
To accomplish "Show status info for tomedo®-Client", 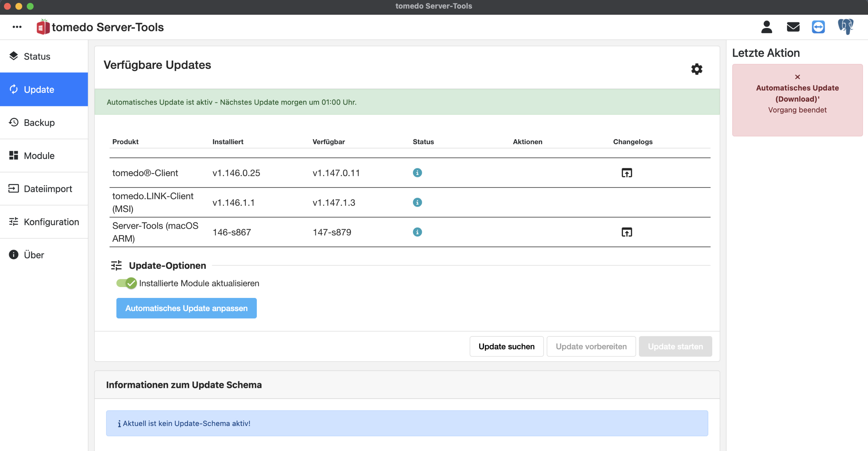I will click(417, 173).
